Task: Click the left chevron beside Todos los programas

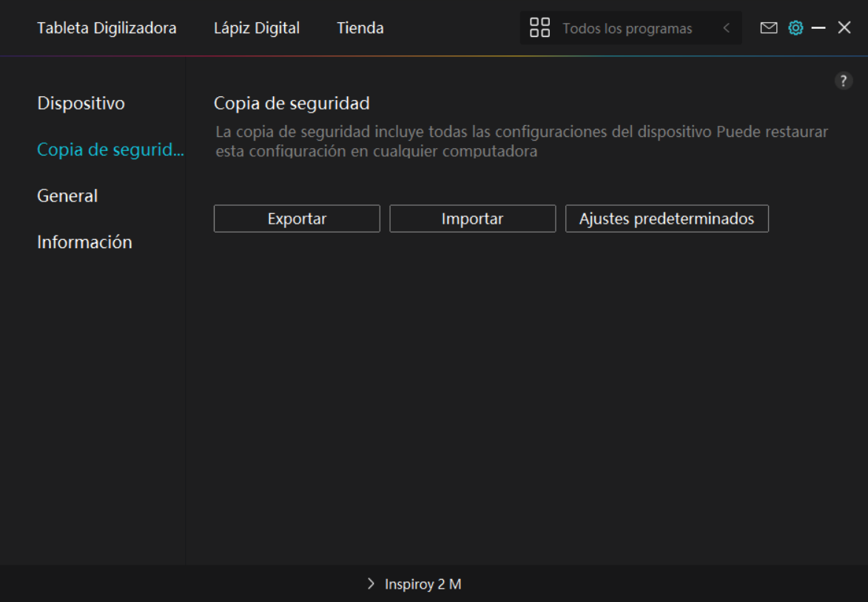Action: (x=727, y=28)
